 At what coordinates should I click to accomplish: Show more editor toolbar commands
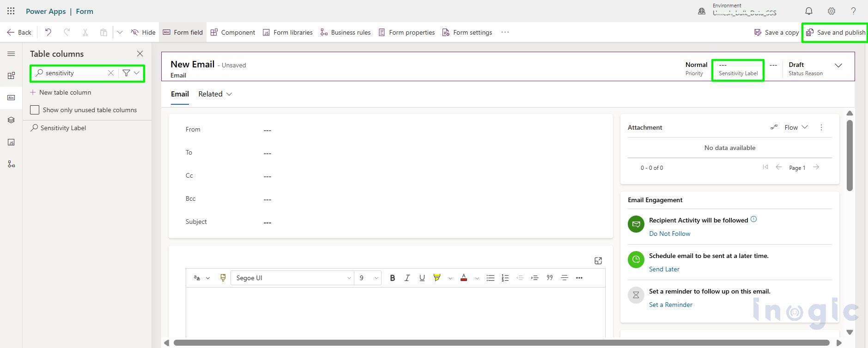point(579,278)
